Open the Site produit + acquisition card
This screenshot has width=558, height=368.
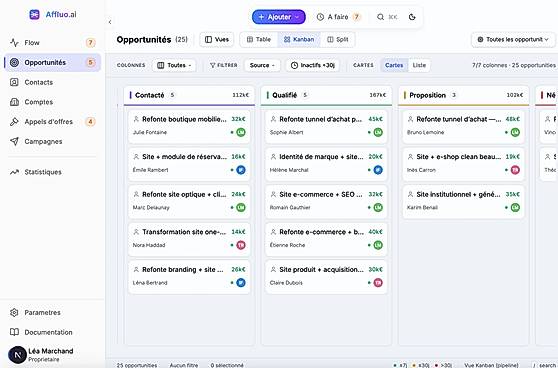[326, 277]
